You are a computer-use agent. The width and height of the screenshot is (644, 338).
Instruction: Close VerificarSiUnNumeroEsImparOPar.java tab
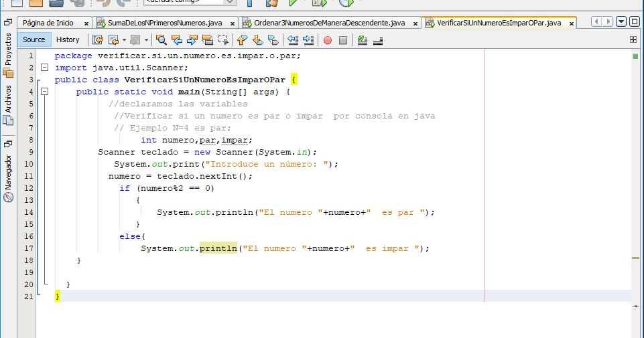coord(572,24)
